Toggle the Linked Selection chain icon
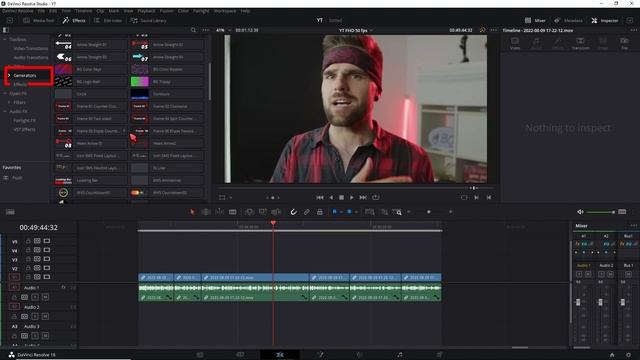The image size is (640, 360). [x=307, y=212]
